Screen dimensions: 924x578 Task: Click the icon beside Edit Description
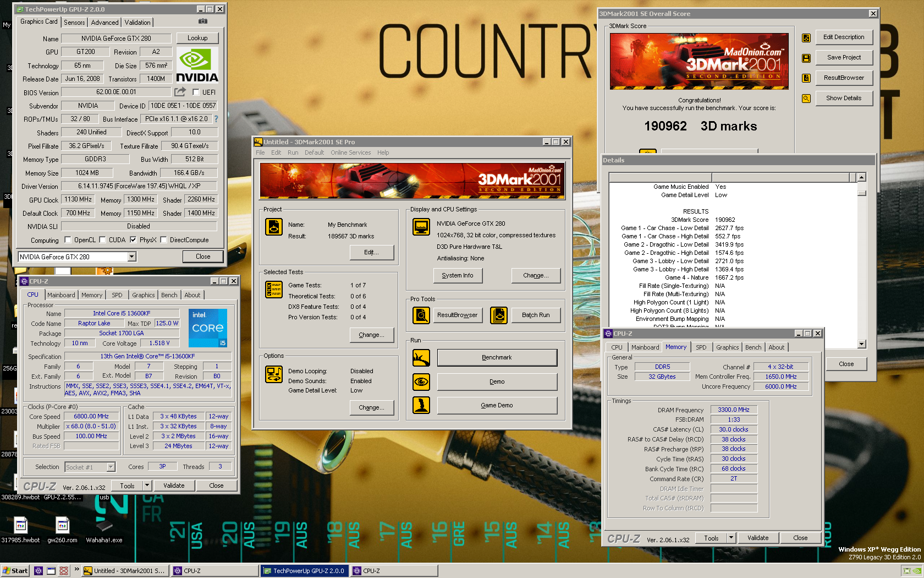806,38
